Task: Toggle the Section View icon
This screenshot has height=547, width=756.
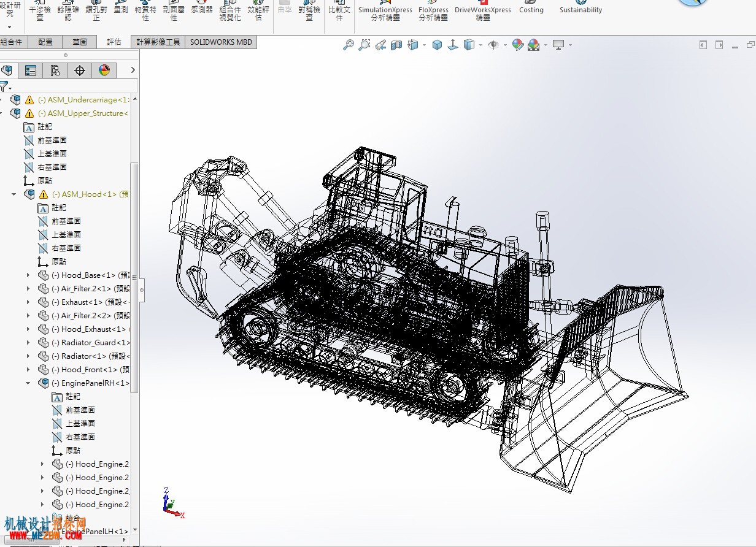Action: tap(396, 45)
